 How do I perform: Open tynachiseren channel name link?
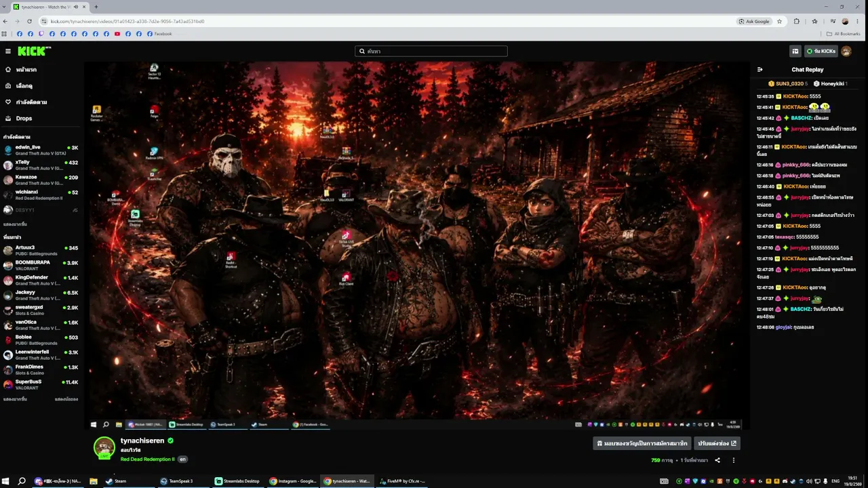click(x=142, y=441)
